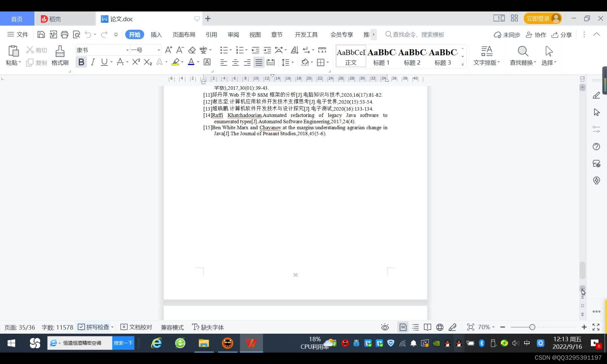Toggle eye protection mode icon in status bar
Image resolution: width=607 pixels, height=364 pixels.
[385, 327]
